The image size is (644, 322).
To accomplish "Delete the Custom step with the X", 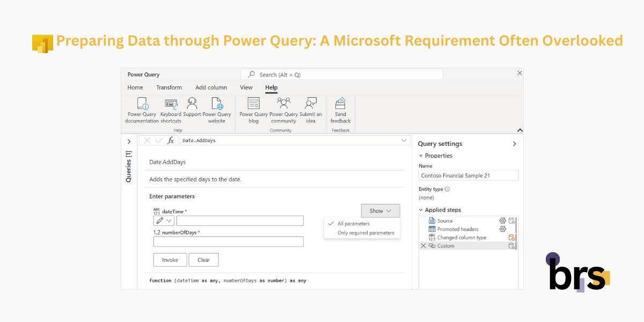I will tap(423, 246).
